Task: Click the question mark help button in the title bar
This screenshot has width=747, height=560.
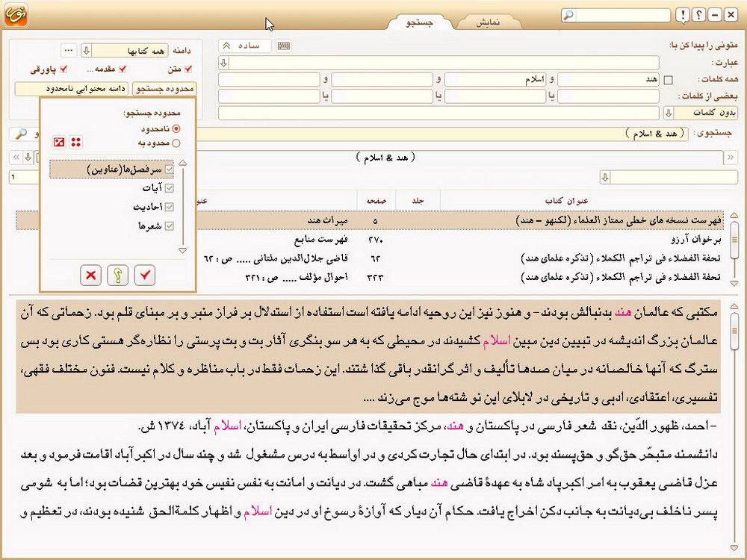Action: [x=699, y=15]
